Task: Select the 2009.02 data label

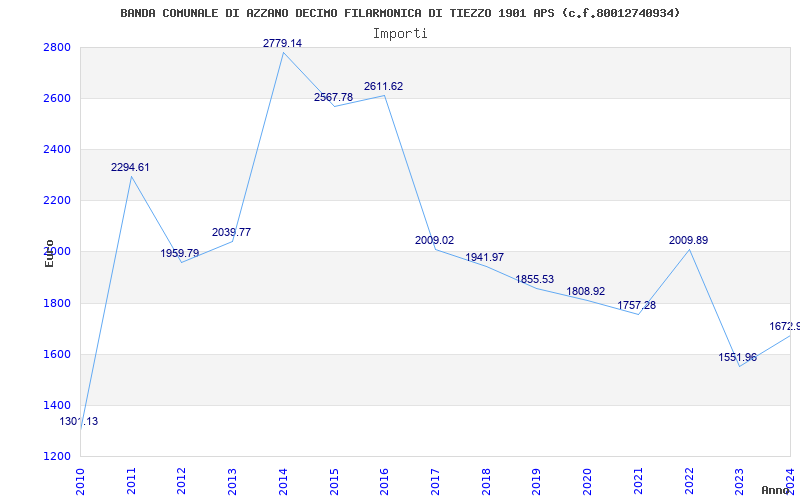Action: [434, 240]
